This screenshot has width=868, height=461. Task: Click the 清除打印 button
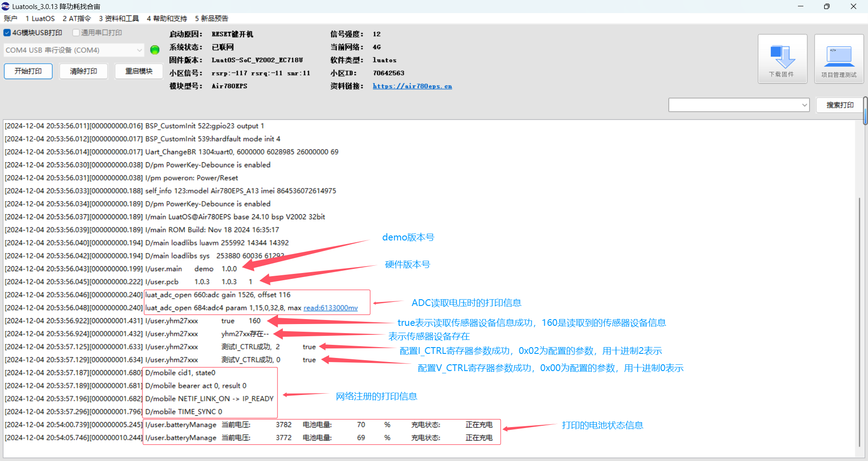pyautogui.click(x=84, y=71)
